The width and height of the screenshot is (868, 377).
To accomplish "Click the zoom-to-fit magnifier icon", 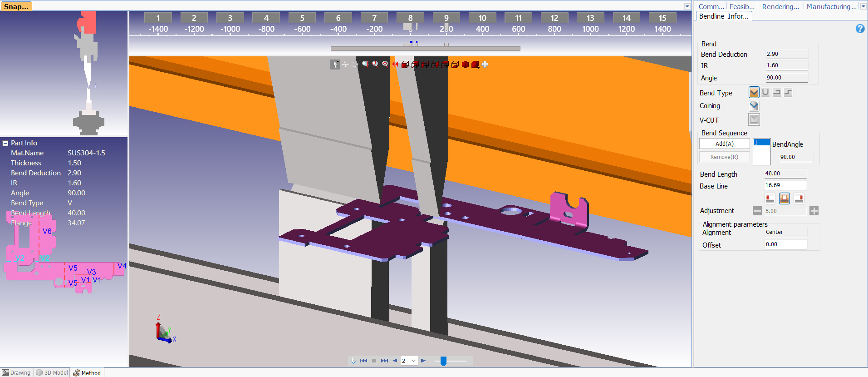I will click(x=385, y=64).
